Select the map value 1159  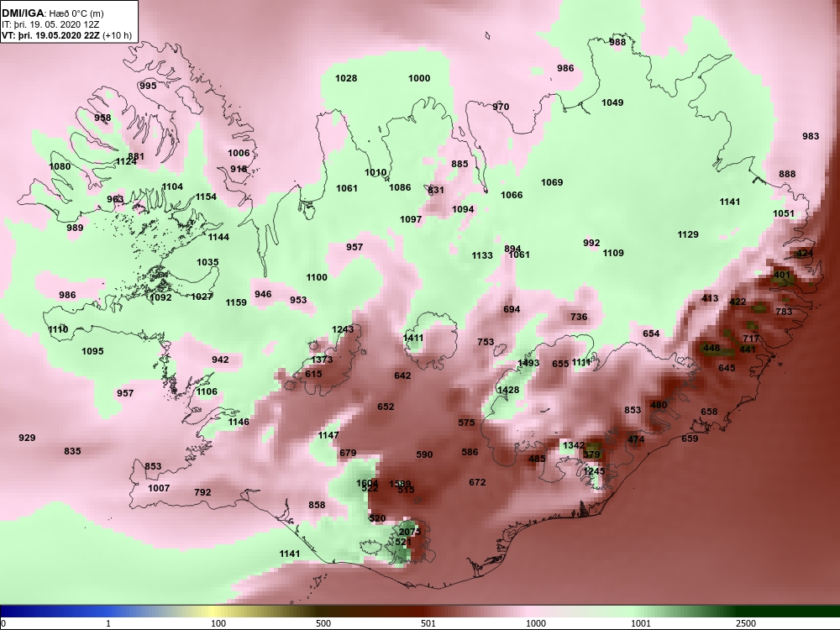tap(236, 302)
